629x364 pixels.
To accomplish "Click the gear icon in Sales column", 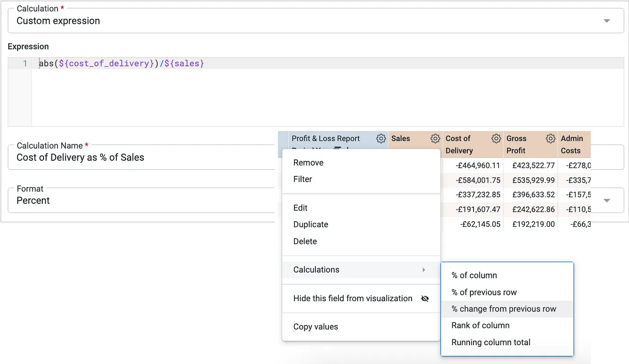I will [434, 139].
